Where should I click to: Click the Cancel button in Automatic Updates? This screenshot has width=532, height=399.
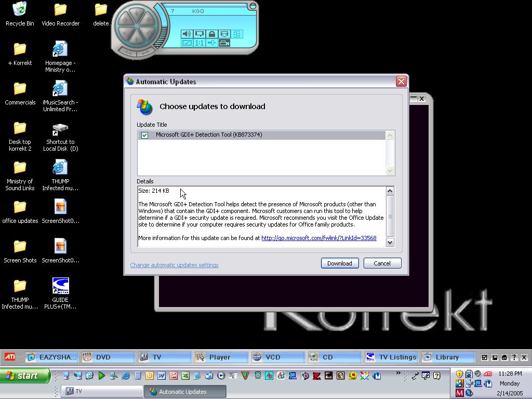pos(382,263)
